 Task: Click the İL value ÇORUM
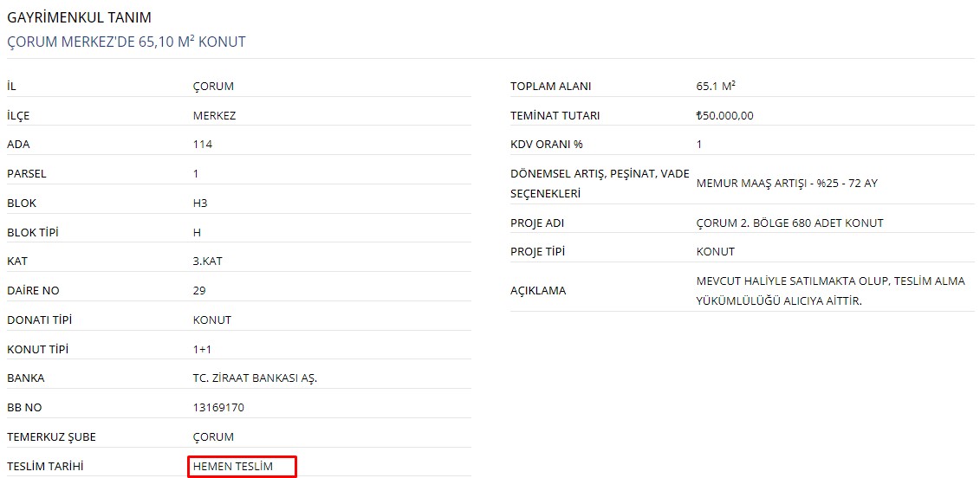click(x=213, y=87)
